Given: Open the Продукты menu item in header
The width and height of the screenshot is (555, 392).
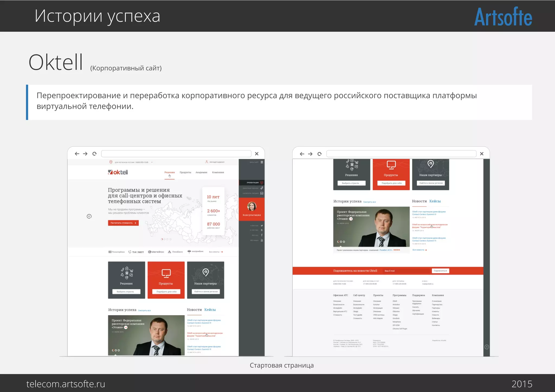Looking at the screenshot, I should click(185, 172).
